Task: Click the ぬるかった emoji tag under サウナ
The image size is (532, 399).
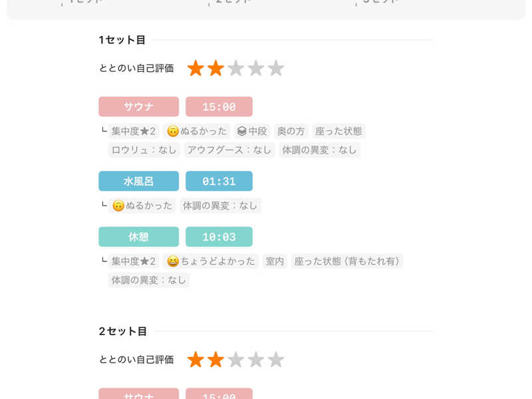Action: [197, 131]
